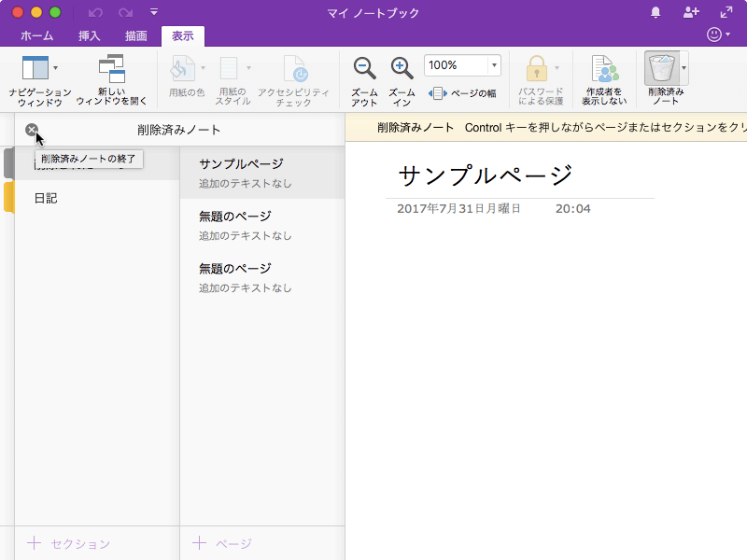Screen dimensions: 747x560
Task: Click the Zoom In (ズームイン) magnifier
Action: (x=402, y=69)
